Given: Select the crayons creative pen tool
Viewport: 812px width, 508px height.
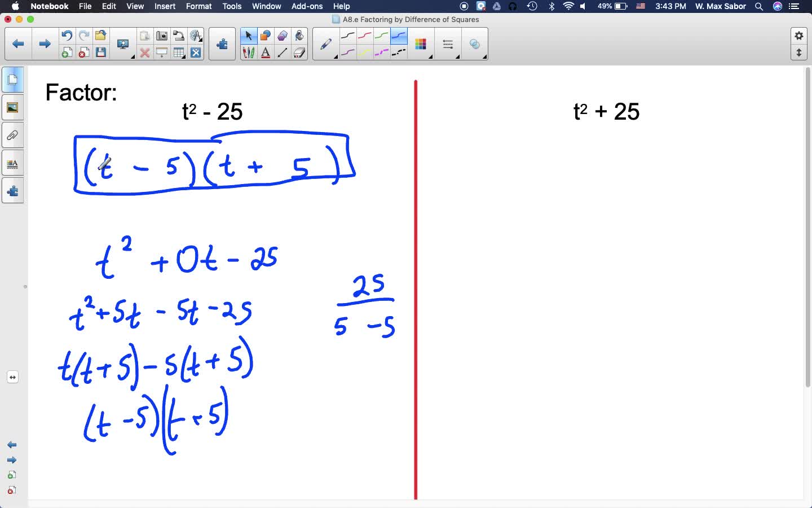Looking at the screenshot, I should point(248,52).
